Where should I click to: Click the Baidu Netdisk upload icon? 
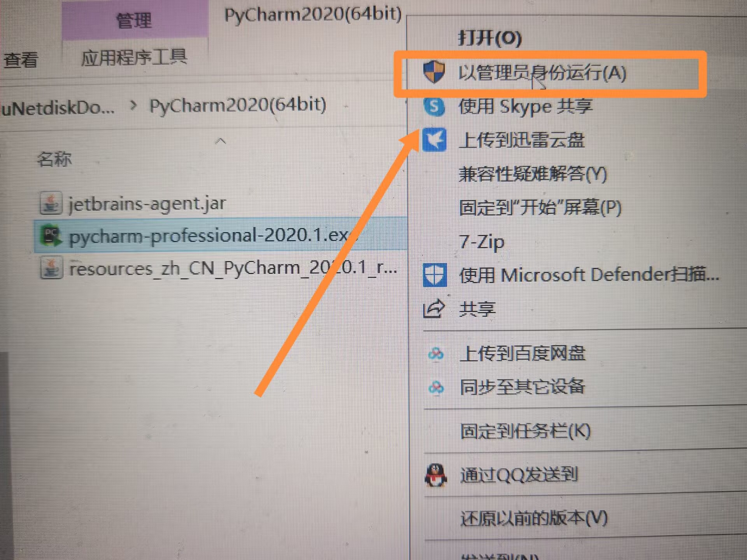[x=436, y=354]
